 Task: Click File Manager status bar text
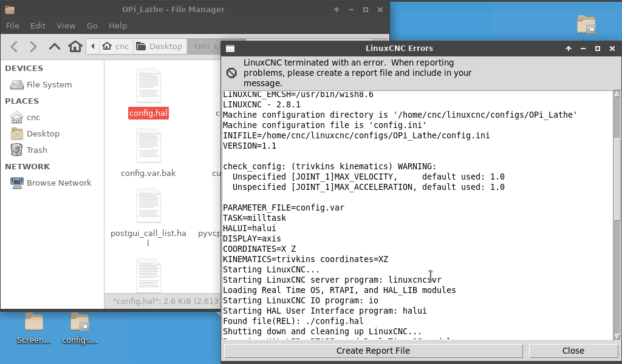coord(166,302)
